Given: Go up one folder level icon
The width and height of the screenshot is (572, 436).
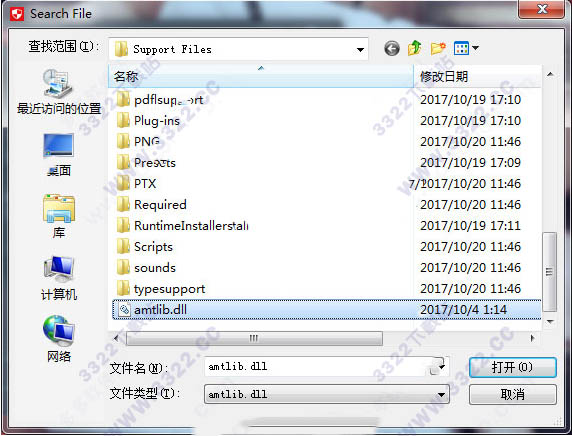Looking at the screenshot, I should coord(415,48).
